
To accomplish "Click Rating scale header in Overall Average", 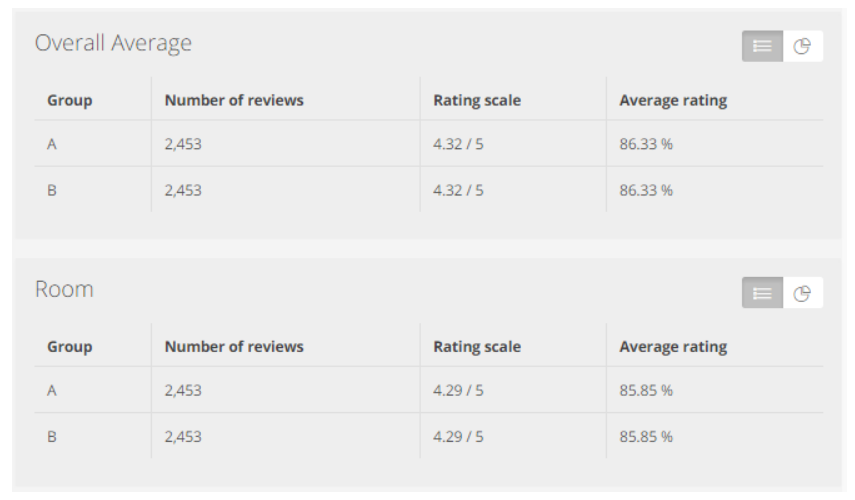I will (x=477, y=100).
